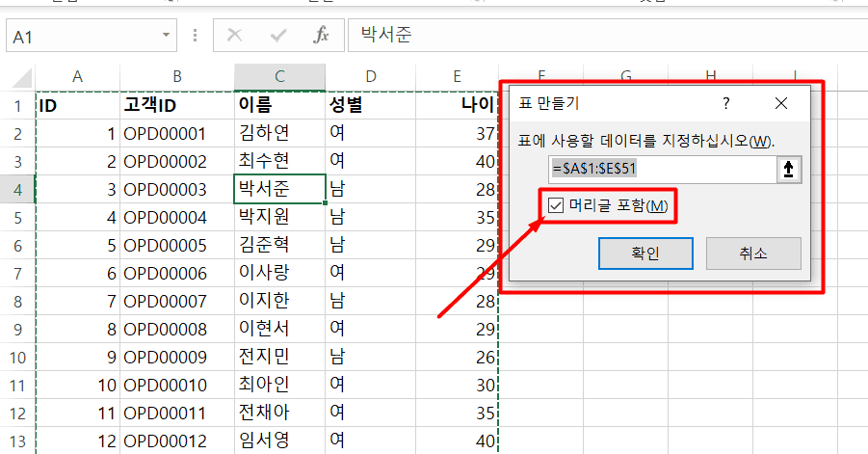The image size is (868, 454).
Task: Click the name cell 박지원
Action: (x=279, y=217)
